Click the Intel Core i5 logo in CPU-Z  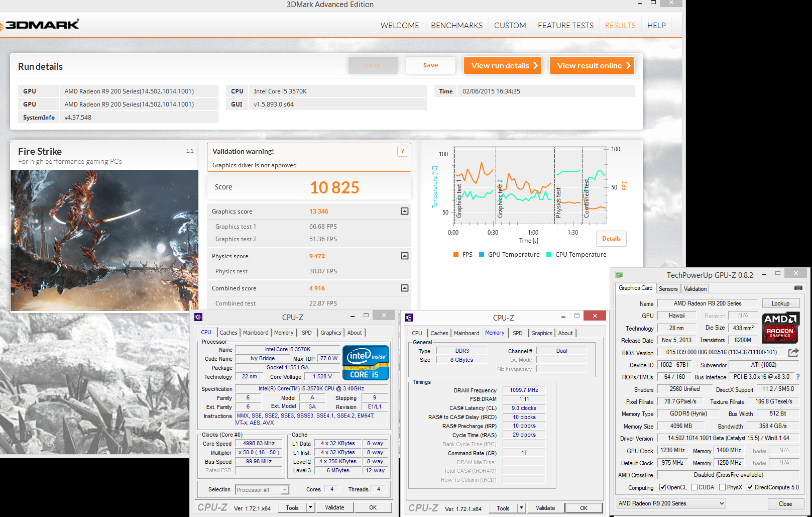click(x=366, y=362)
